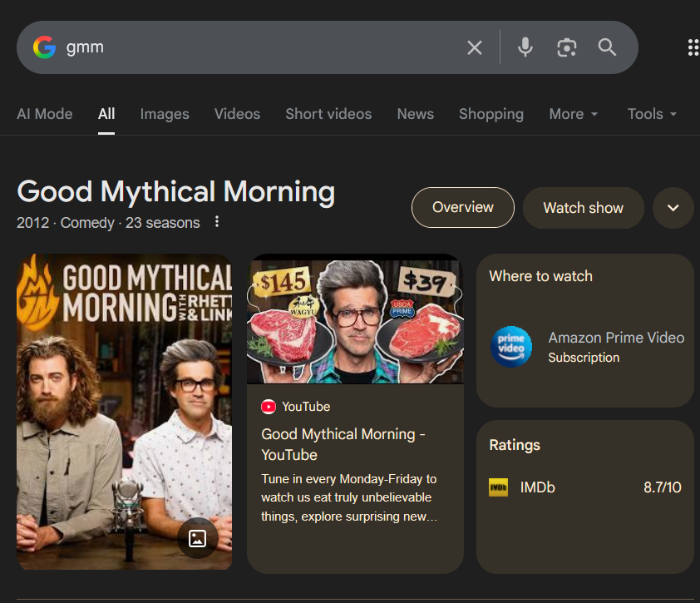Click the IMDb logo icon
Image resolution: width=700 pixels, height=603 pixels.
(x=498, y=487)
